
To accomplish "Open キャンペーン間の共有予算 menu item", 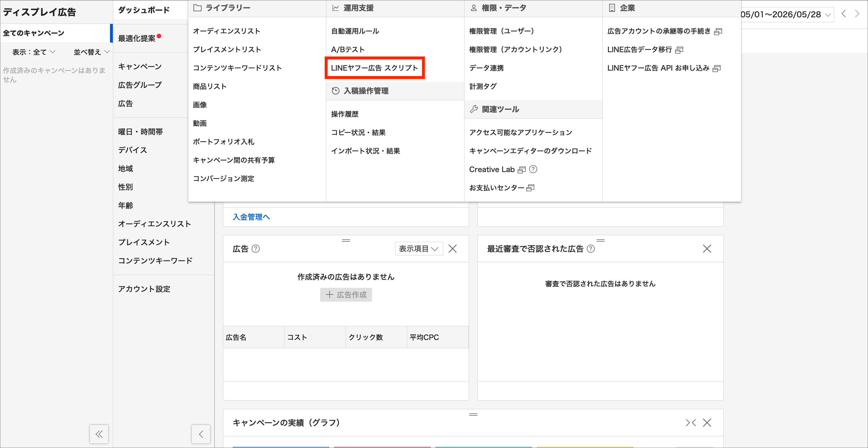I will (233, 160).
